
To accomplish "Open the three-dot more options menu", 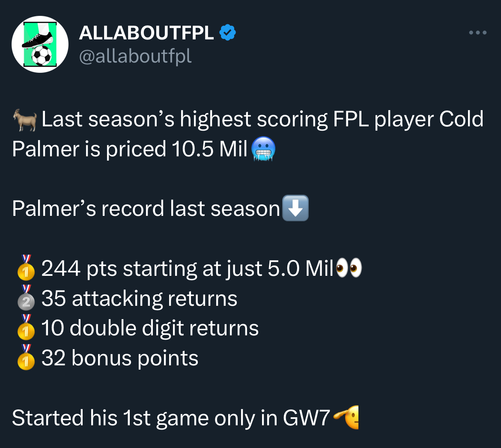I will click(478, 33).
